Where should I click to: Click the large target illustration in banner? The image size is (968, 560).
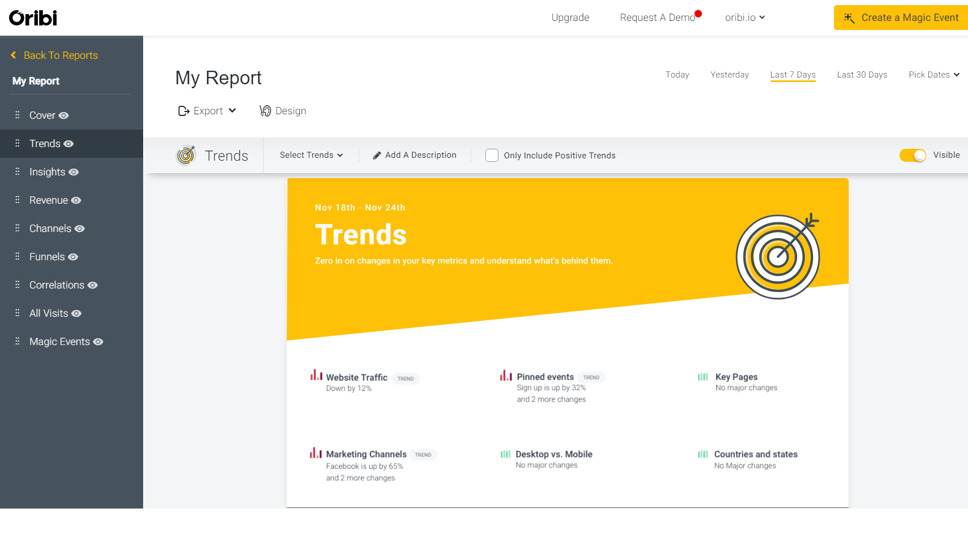[778, 256]
